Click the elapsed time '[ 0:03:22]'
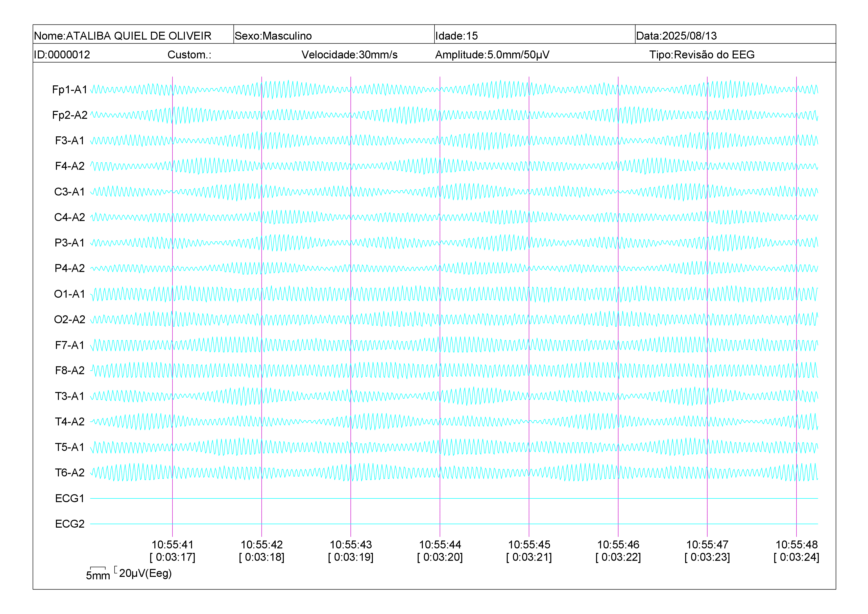 point(618,557)
